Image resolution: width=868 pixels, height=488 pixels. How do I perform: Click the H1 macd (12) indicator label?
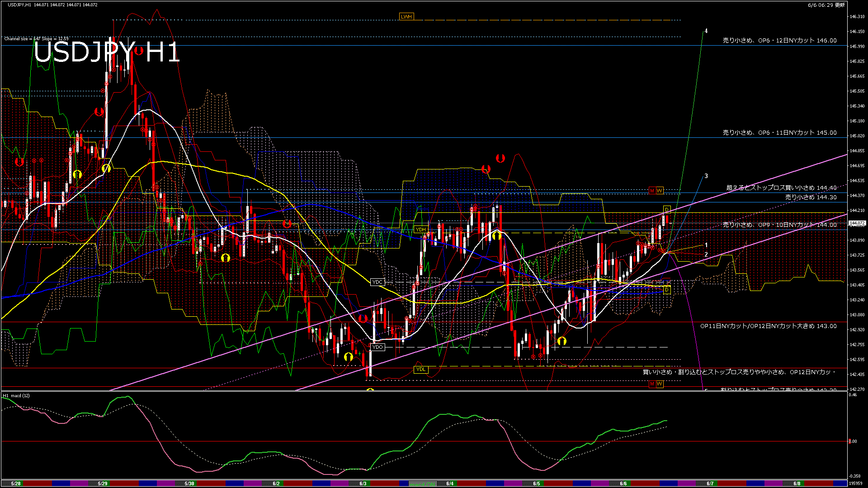(x=16, y=396)
